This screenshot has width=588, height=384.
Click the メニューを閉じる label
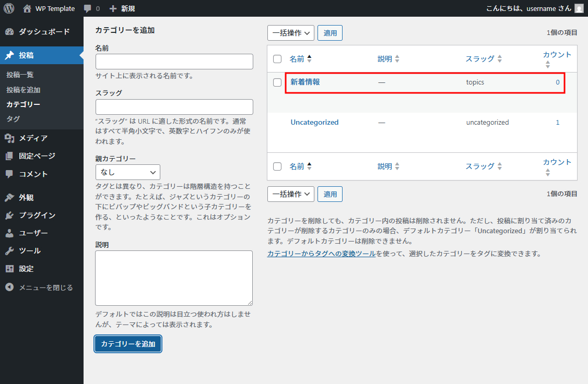coord(46,287)
